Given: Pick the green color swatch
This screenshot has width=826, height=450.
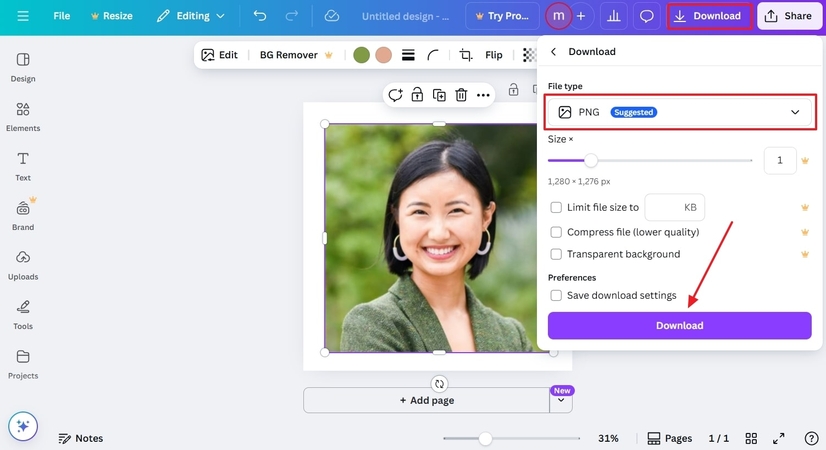Looking at the screenshot, I should coord(361,55).
